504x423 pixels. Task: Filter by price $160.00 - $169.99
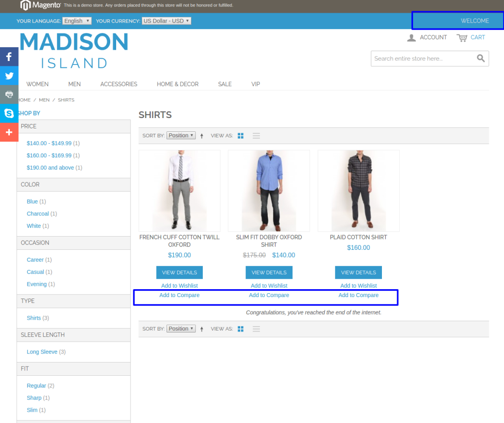click(49, 155)
